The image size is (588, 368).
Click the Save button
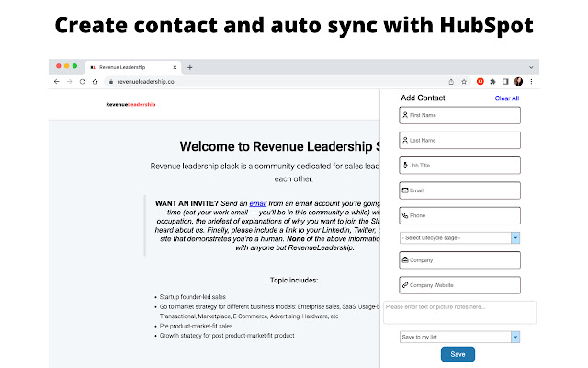tap(458, 354)
